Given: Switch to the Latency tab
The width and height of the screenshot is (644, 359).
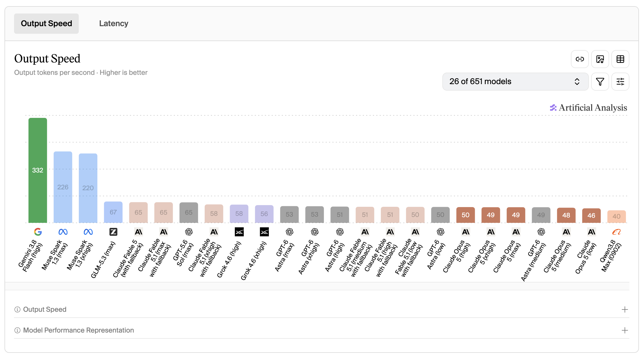Looking at the screenshot, I should tap(114, 23).
